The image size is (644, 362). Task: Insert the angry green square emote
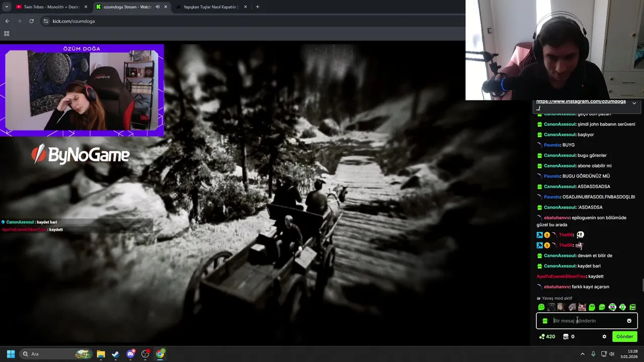coord(633,307)
